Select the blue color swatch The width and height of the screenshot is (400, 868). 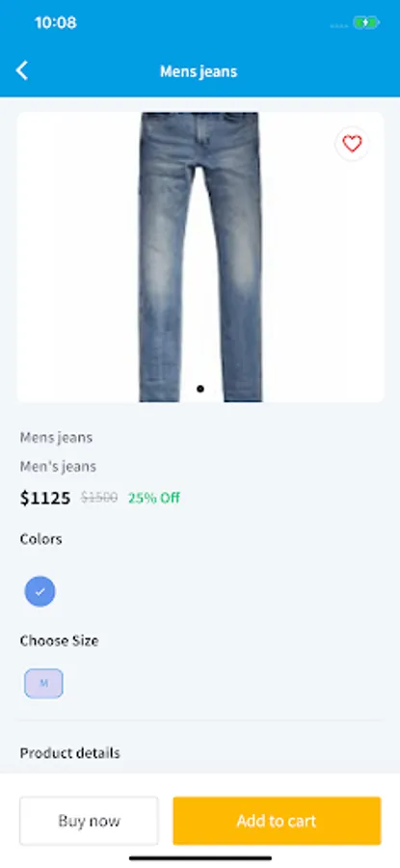pyautogui.click(x=40, y=592)
